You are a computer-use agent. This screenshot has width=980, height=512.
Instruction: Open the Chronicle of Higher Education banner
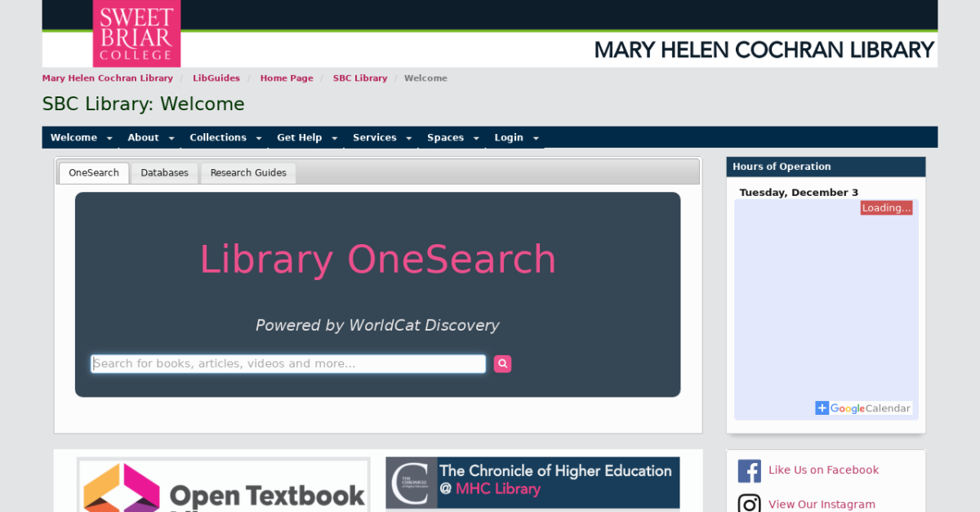(x=532, y=483)
